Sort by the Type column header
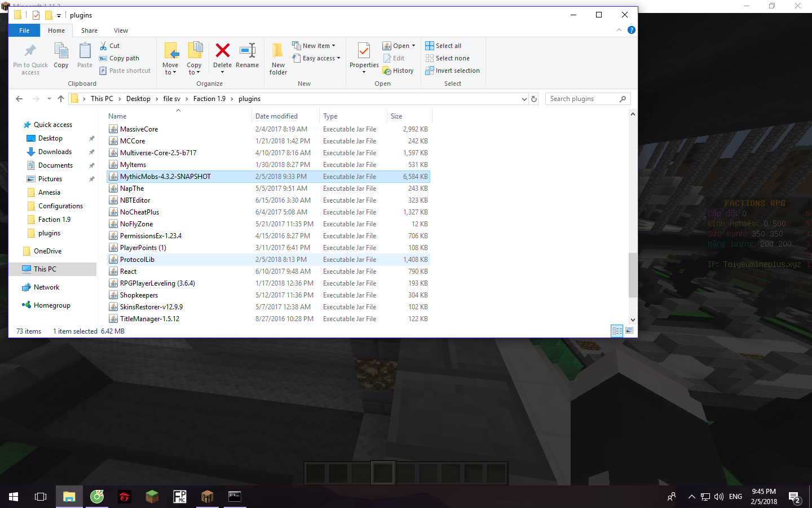Image resolution: width=812 pixels, height=508 pixels. tap(353, 116)
